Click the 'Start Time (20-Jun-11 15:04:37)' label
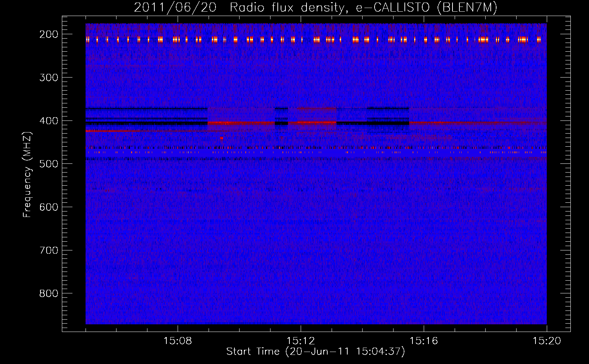 [x=316, y=352]
